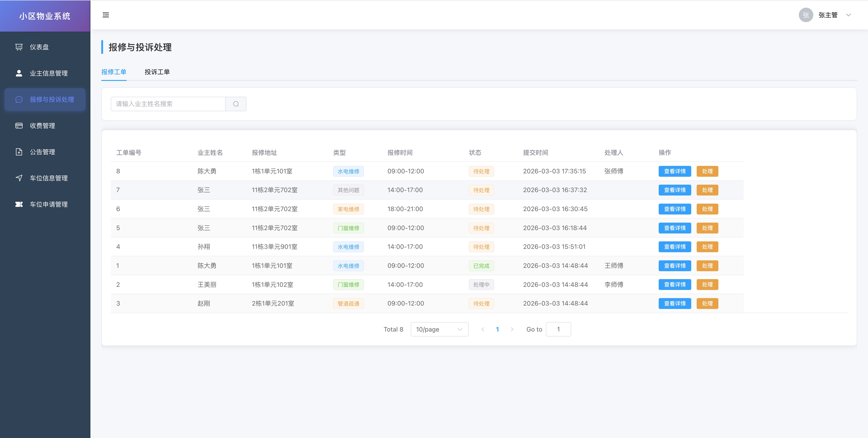
Task: Click handler cell 李师傅
Action: [x=614, y=284]
